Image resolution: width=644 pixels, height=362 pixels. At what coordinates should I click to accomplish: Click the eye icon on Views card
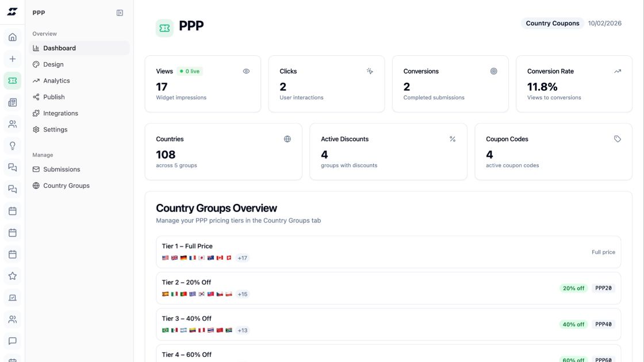pos(246,71)
